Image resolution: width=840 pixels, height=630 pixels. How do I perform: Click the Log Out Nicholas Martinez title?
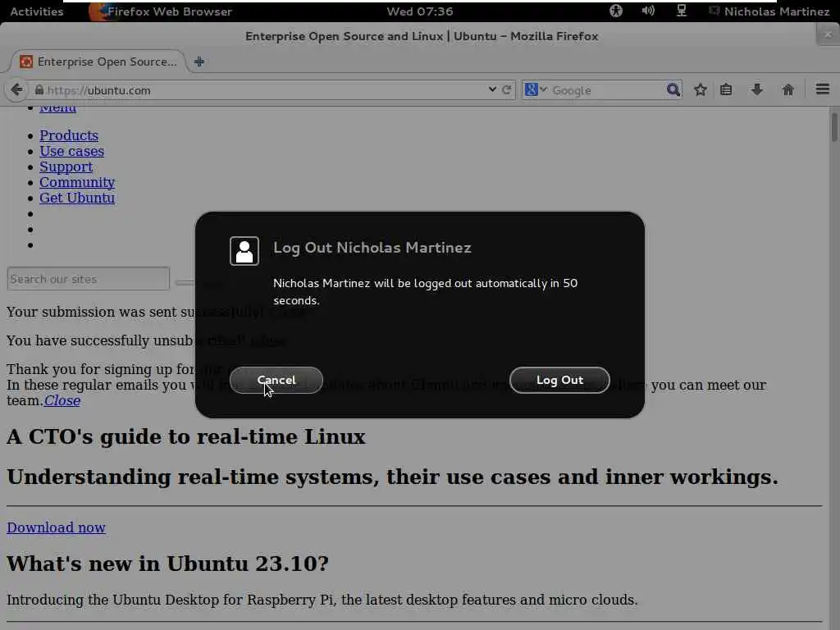click(372, 248)
